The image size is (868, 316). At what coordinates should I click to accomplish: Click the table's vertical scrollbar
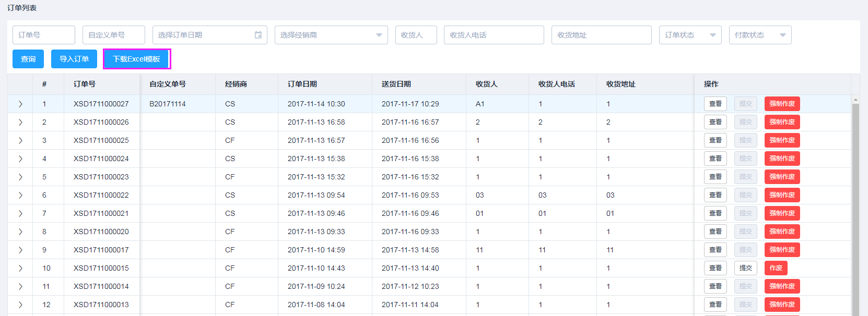point(855,209)
